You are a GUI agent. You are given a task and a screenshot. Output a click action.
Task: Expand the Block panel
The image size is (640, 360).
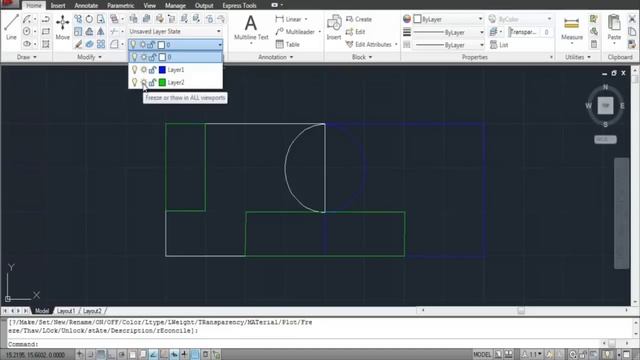coord(362,57)
